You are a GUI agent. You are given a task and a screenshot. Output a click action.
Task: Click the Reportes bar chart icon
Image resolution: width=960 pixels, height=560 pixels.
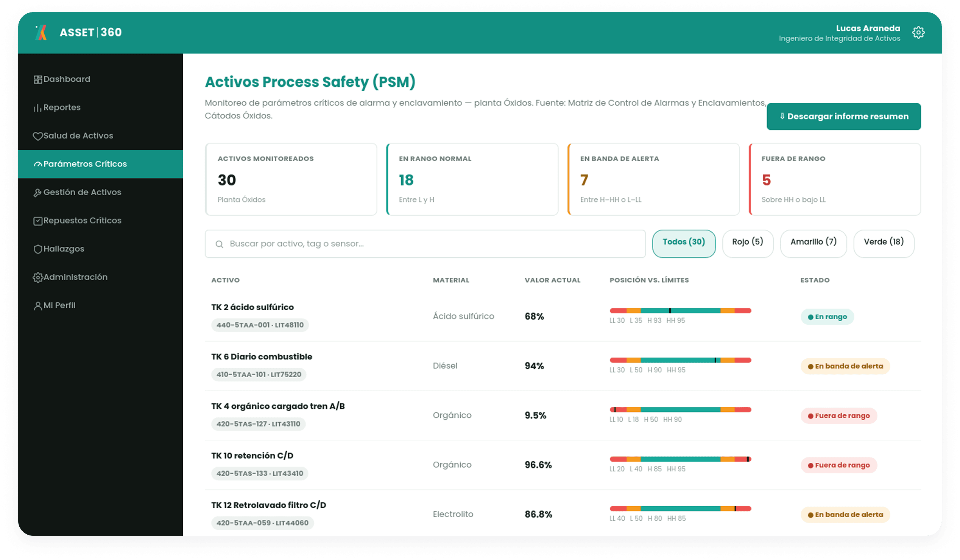pos(38,108)
